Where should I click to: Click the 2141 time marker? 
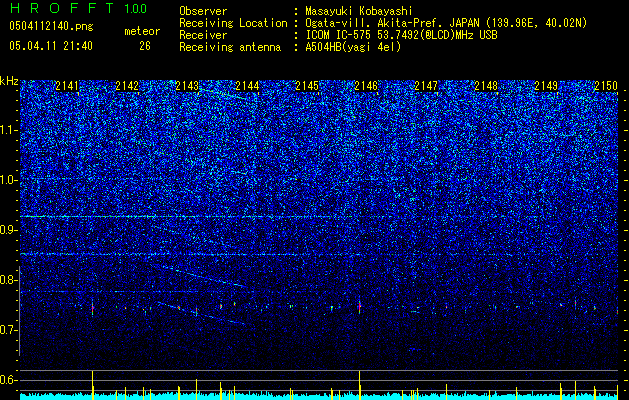tap(67, 85)
